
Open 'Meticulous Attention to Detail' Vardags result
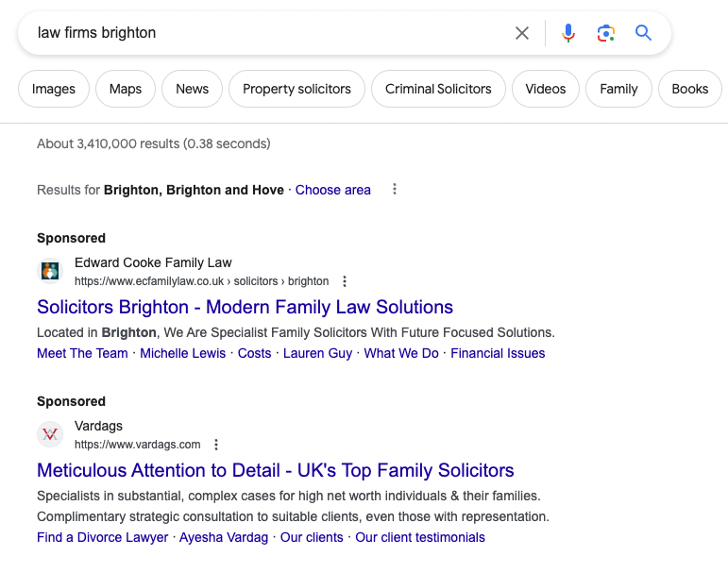[x=276, y=470]
